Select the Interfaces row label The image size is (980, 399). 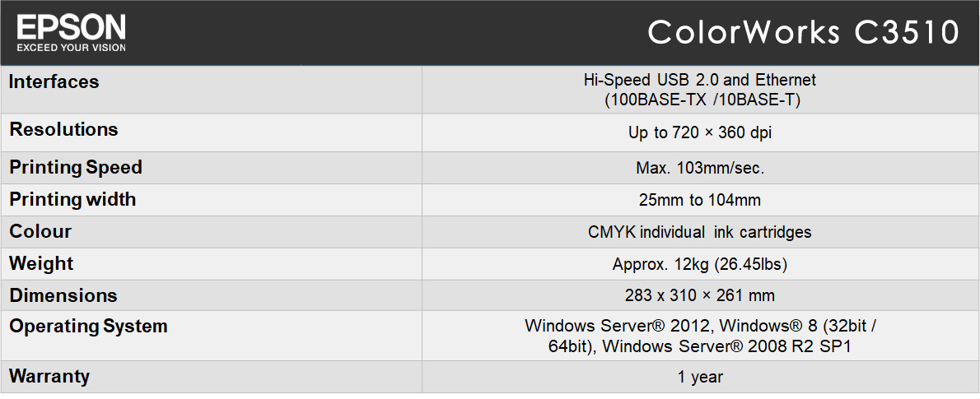click(x=54, y=81)
